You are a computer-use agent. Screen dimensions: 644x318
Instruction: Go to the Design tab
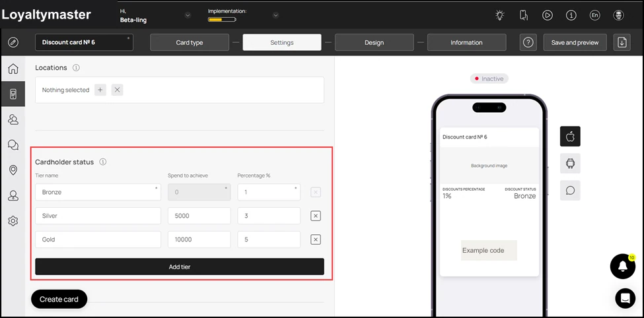[374, 42]
